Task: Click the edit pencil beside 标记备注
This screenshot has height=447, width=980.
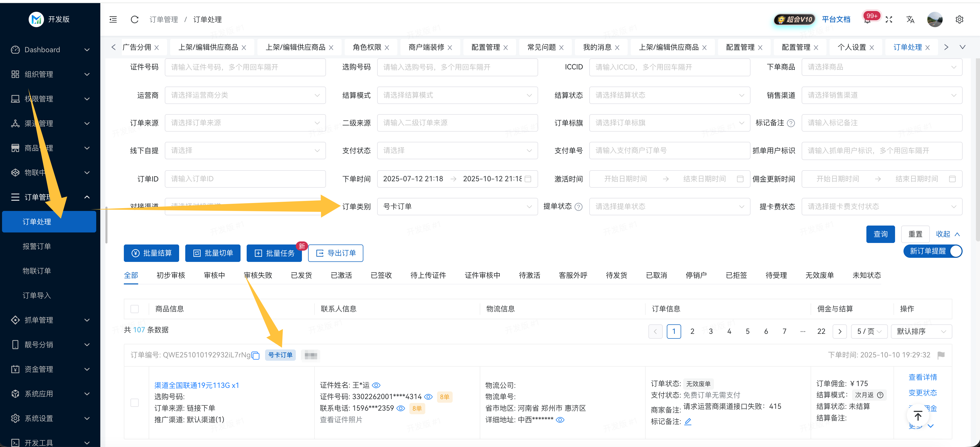Action: [688, 421]
